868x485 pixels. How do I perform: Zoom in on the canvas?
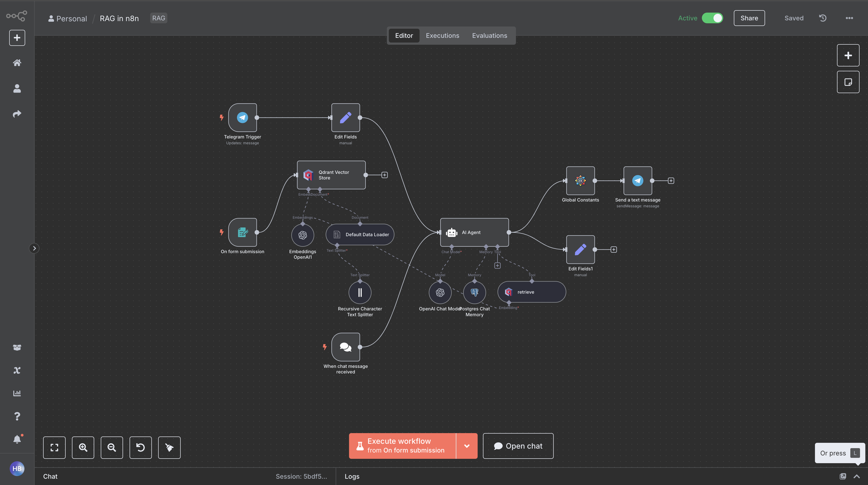[x=83, y=448]
